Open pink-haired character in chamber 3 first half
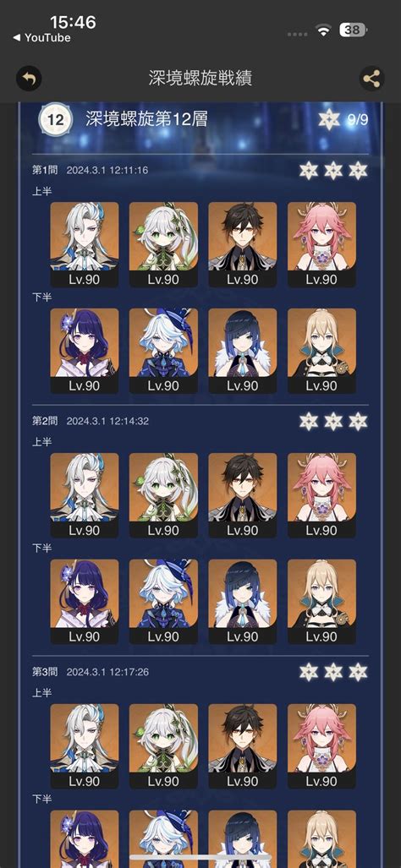401x868 pixels. pos(321,746)
